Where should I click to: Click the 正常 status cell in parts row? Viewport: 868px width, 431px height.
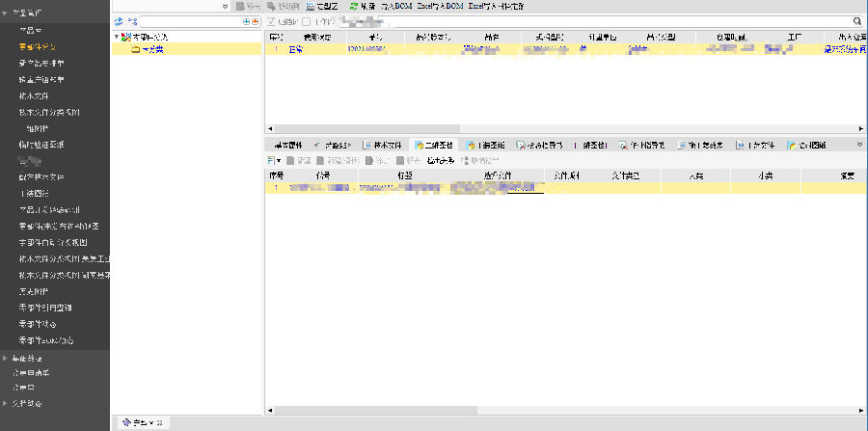coord(296,49)
